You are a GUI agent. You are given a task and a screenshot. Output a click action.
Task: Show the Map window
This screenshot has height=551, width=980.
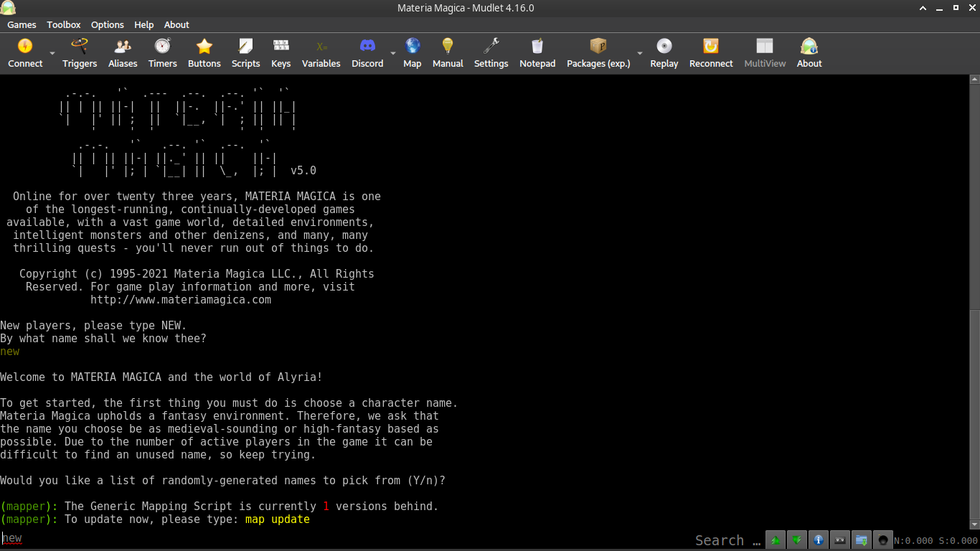coord(412,54)
